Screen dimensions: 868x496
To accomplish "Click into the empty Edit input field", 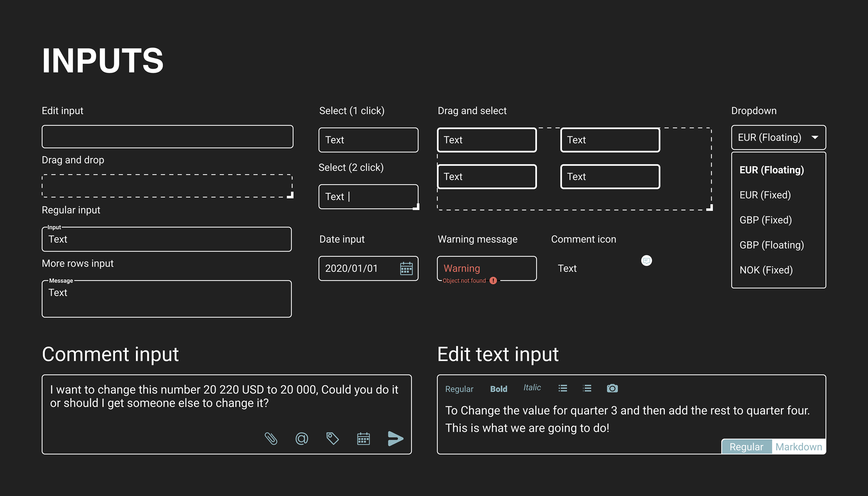I will pos(167,137).
